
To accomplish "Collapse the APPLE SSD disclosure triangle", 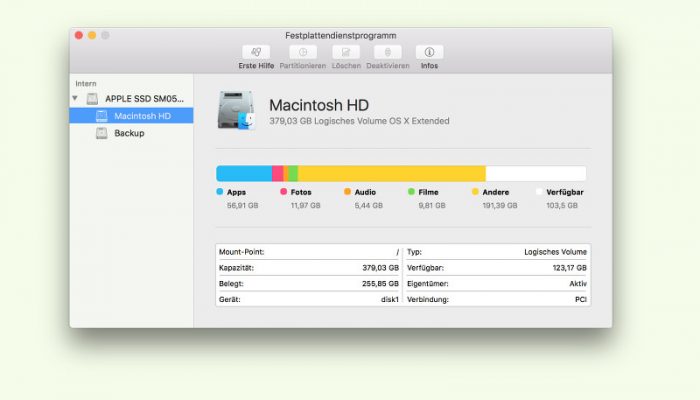I will coord(75,98).
